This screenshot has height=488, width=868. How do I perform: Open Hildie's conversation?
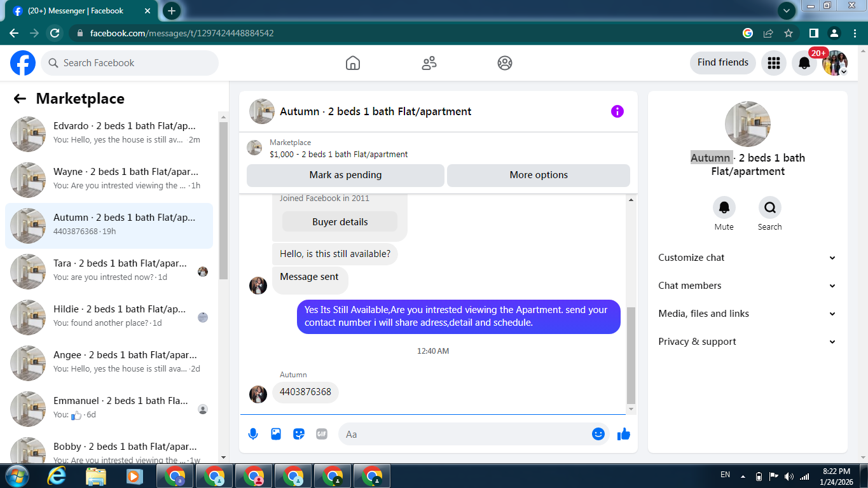pyautogui.click(x=109, y=317)
